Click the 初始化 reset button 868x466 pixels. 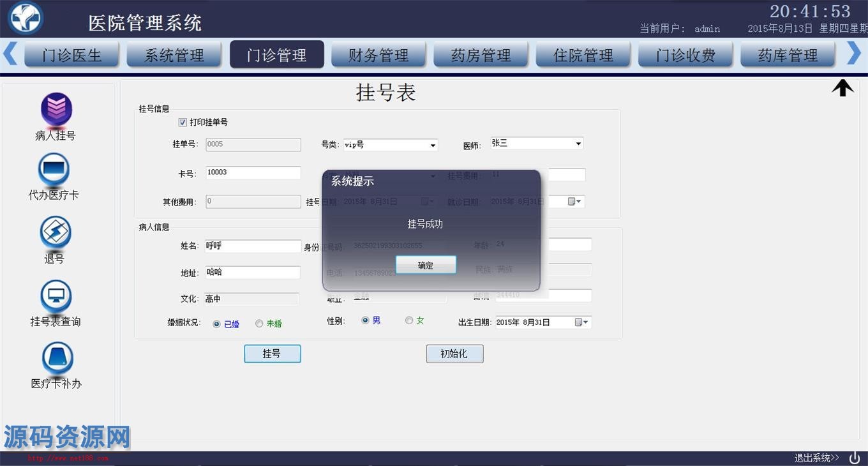click(454, 354)
